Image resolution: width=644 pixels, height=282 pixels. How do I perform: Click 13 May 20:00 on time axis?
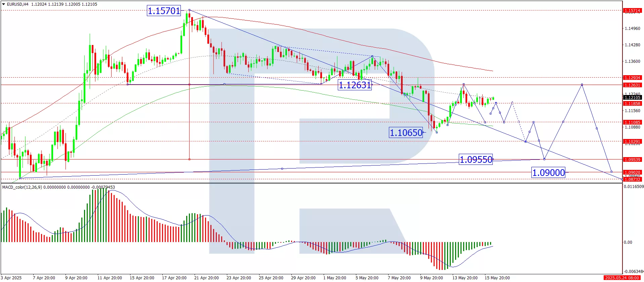[465, 278]
